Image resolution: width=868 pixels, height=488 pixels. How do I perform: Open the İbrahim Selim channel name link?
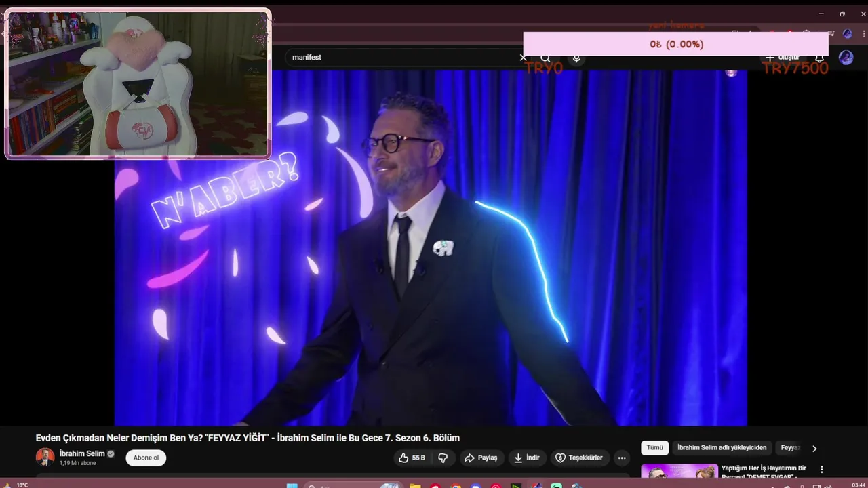(82, 453)
